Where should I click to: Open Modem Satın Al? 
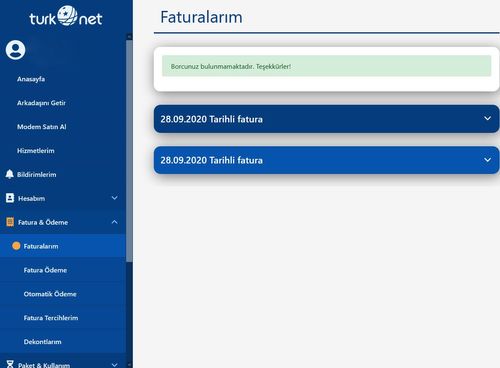click(x=42, y=127)
